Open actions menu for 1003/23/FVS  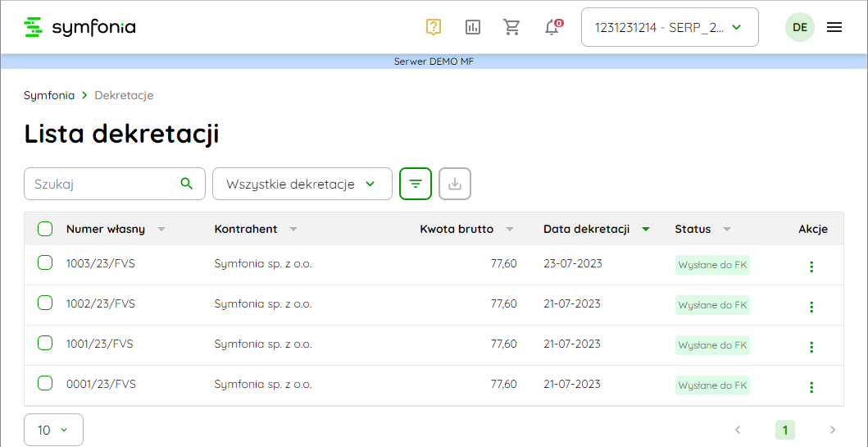coord(811,267)
